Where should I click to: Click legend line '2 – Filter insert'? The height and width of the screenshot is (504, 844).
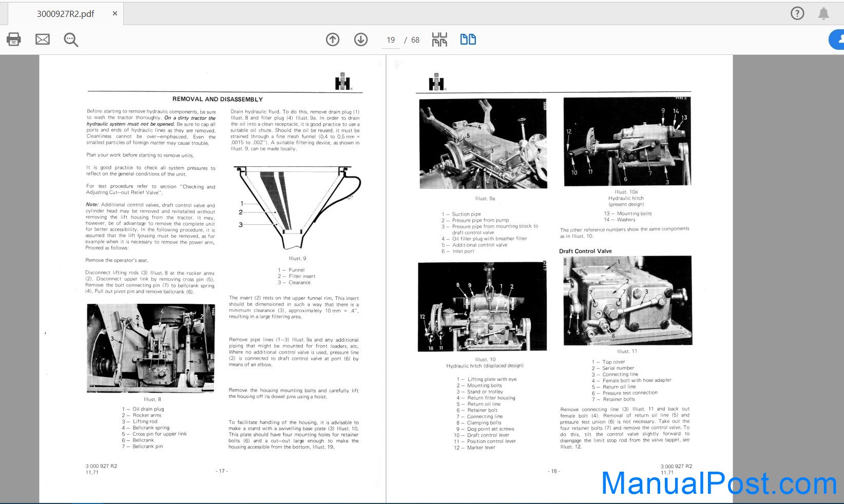point(297,276)
